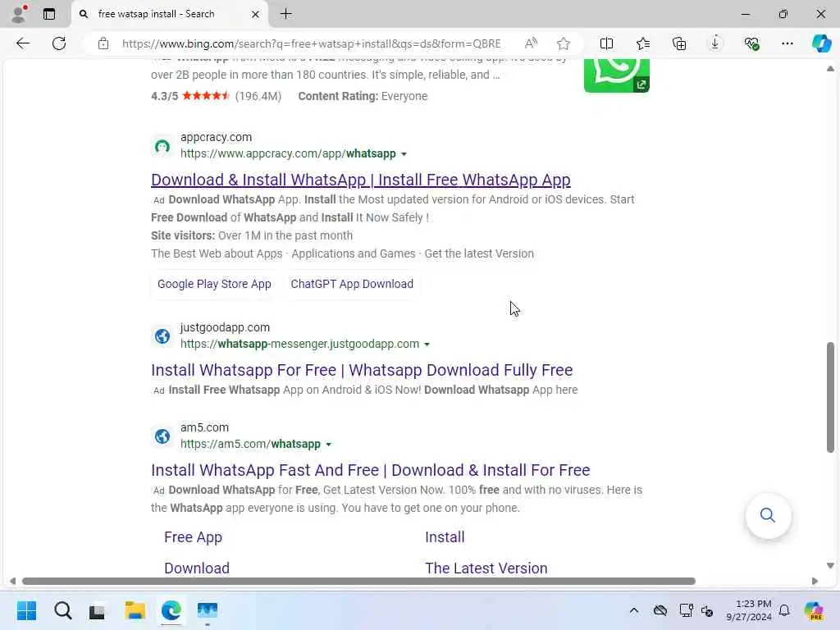Open Install Whatsapp For Free link
The width and height of the screenshot is (840, 630).
click(362, 370)
